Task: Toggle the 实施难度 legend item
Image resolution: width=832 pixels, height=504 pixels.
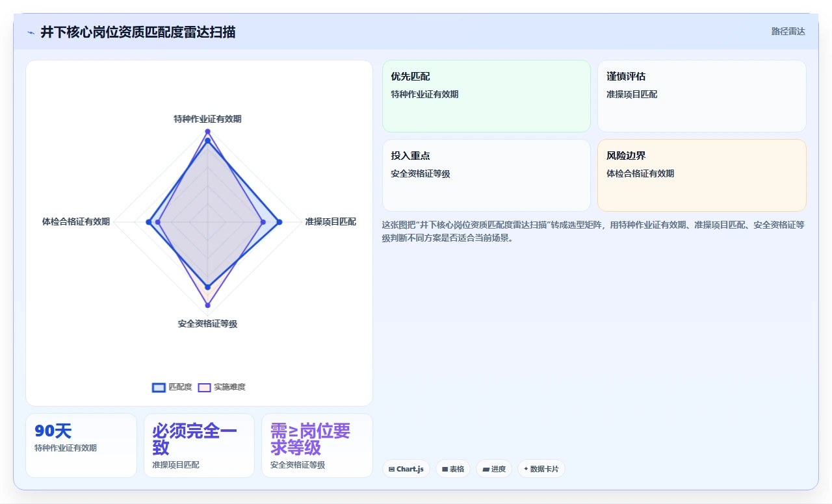Action: (222, 387)
